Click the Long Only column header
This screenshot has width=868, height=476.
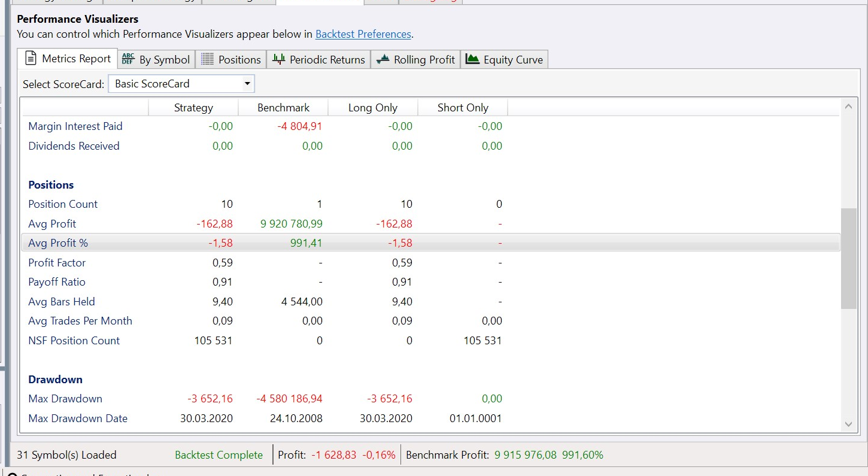[373, 108]
